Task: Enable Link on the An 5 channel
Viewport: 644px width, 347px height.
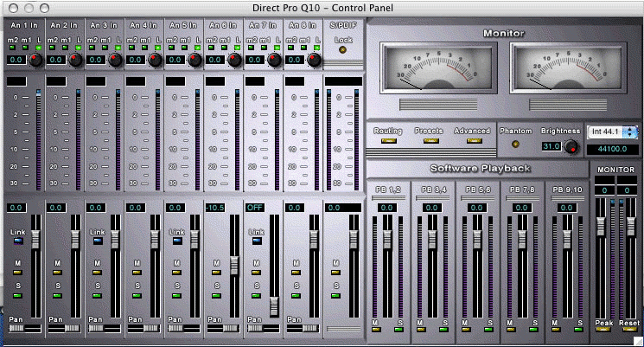Action: point(176,241)
